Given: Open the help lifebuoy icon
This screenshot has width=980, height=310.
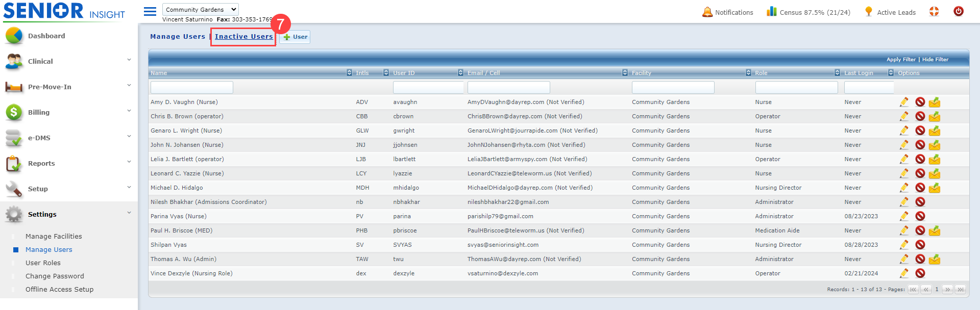Looking at the screenshot, I should tap(934, 11).
